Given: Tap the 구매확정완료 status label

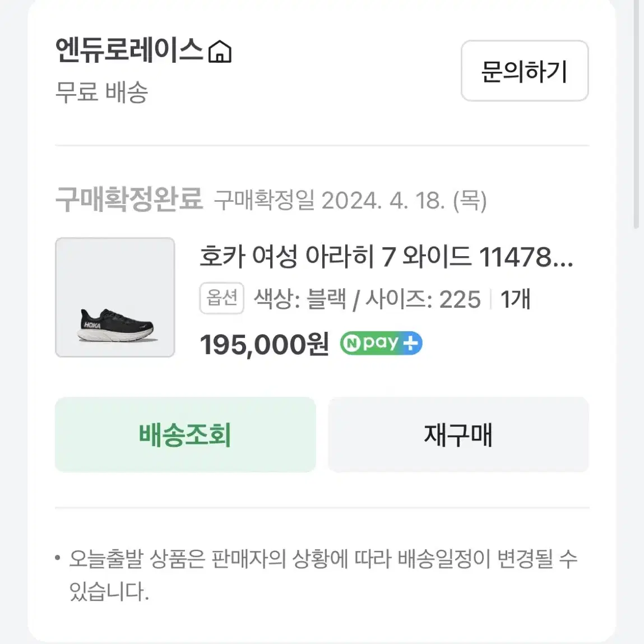Looking at the screenshot, I should tap(129, 200).
